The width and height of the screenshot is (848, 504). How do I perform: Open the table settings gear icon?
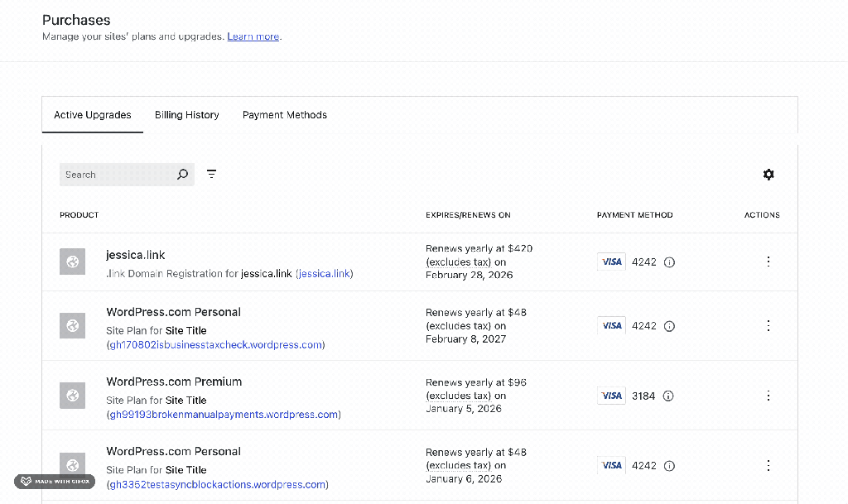[x=768, y=175]
